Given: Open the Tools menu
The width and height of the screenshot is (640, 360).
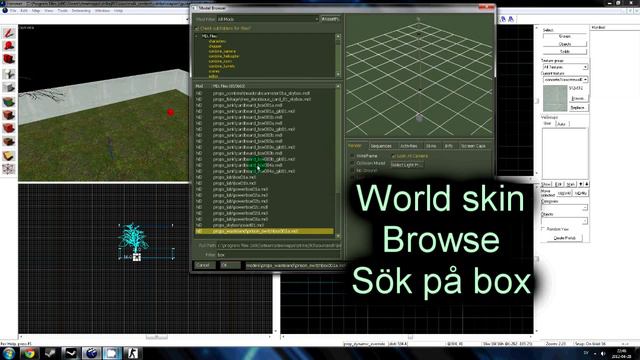Looking at the screenshot, I should coord(62,11).
